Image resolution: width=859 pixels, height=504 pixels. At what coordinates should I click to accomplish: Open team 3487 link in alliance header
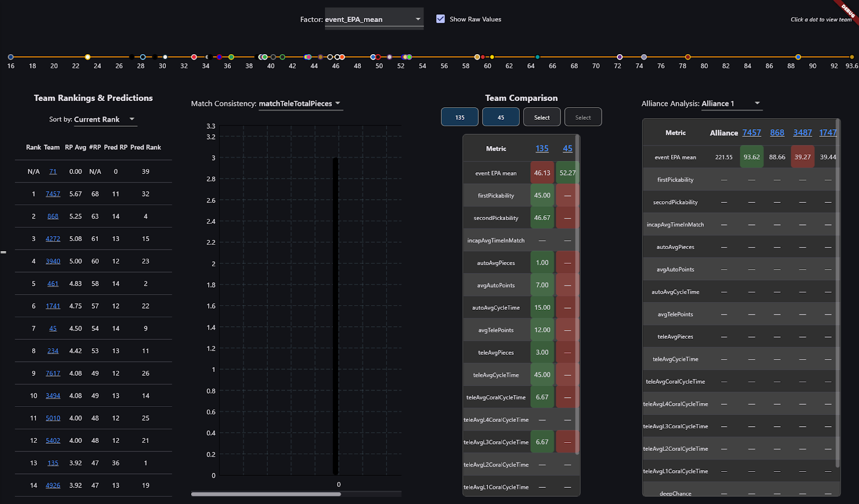pos(802,133)
